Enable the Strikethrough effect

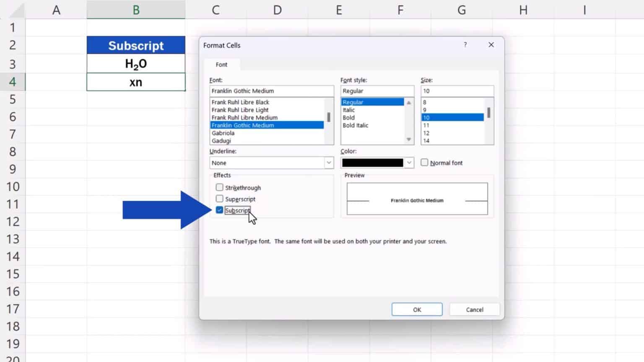(x=220, y=187)
